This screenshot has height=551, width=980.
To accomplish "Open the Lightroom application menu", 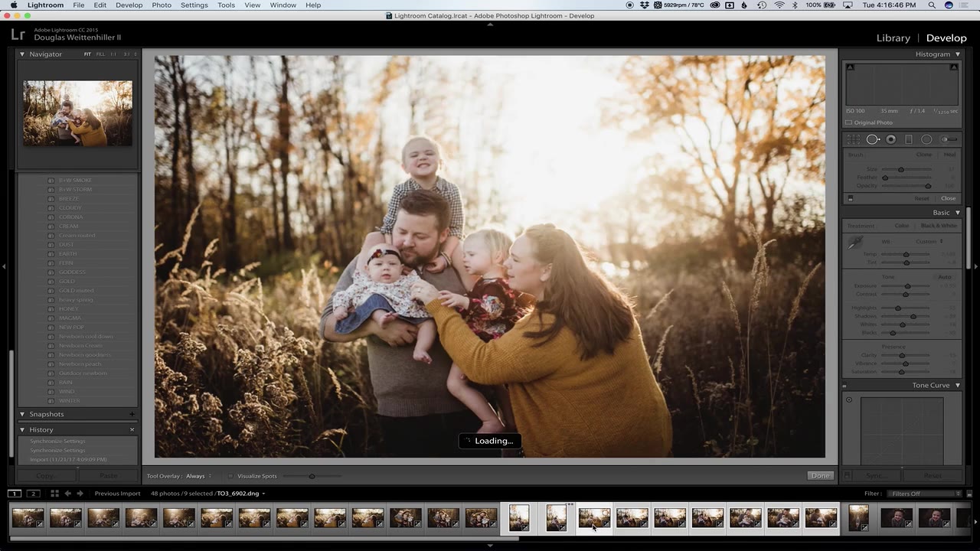I will click(x=45, y=5).
